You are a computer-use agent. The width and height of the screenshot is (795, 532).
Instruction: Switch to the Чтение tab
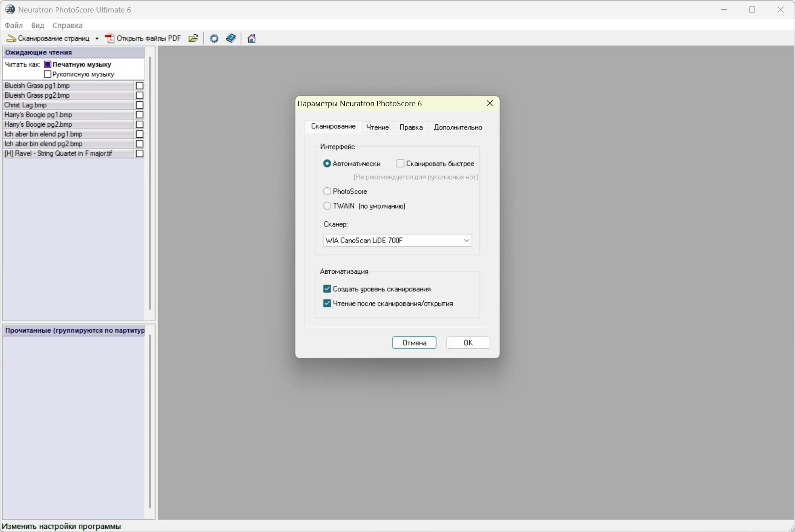(x=377, y=127)
